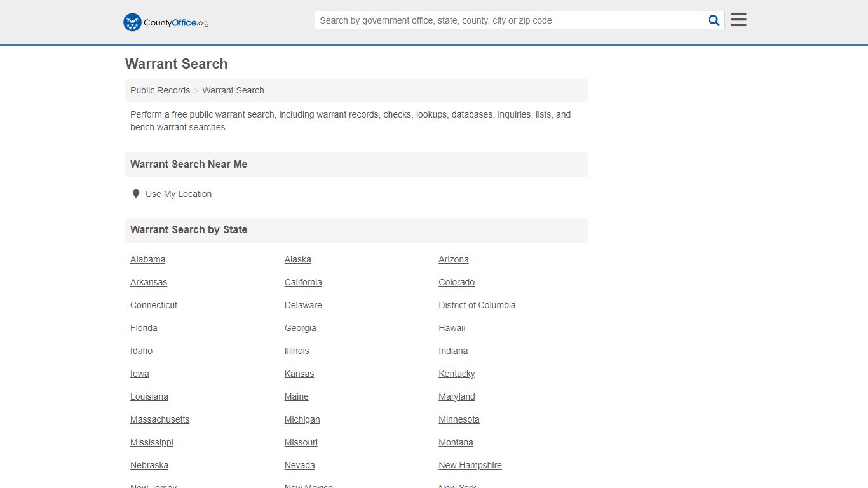Go to New Hampshire page
The width and height of the screenshot is (868, 488).
[x=470, y=465]
